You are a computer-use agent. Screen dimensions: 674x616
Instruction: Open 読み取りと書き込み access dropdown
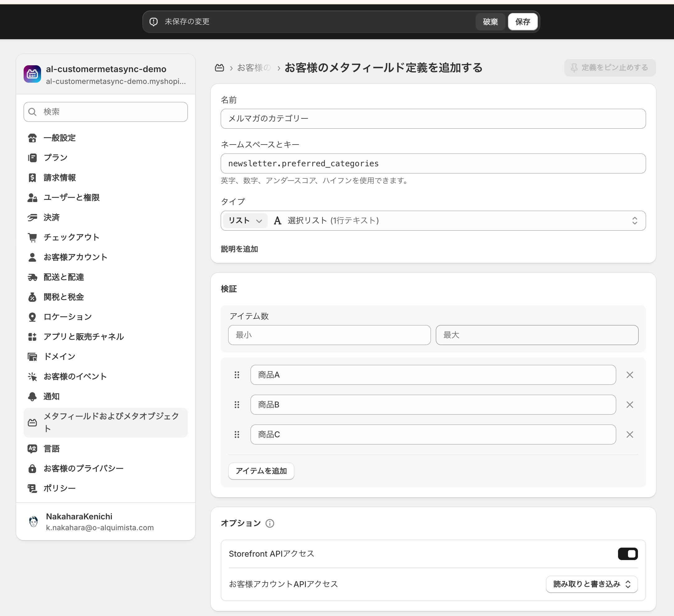point(591,584)
